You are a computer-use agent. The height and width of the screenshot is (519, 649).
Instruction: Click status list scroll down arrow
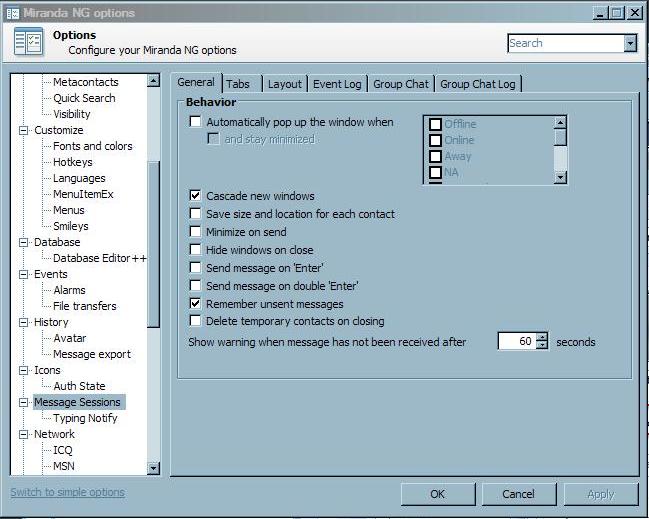pyautogui.click(x=560, y=178)
